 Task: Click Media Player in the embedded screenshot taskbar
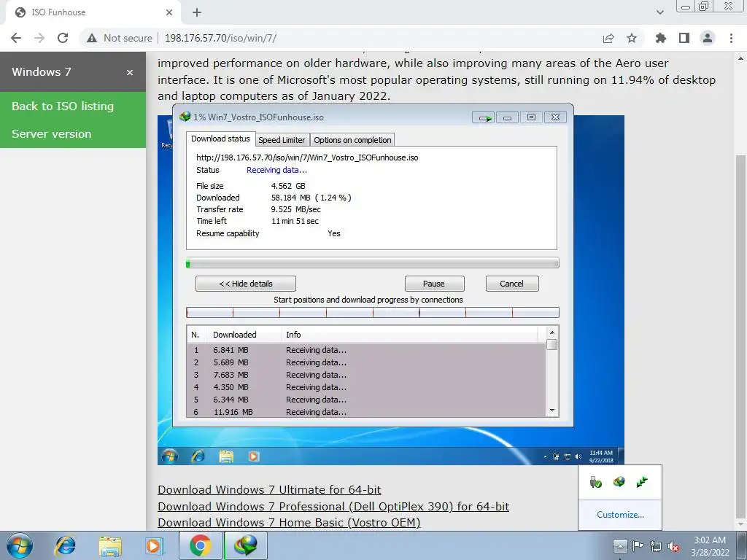point(253,456)
